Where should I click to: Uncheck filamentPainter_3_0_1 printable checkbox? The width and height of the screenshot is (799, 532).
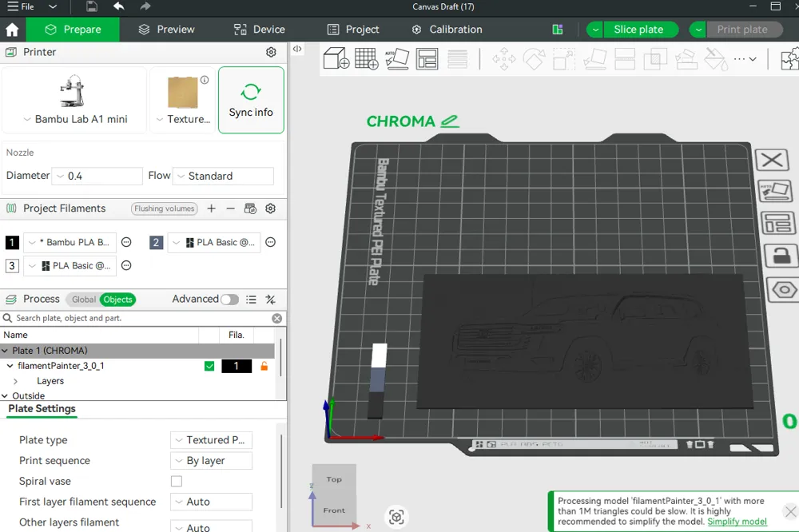click(x=209, y=366)
